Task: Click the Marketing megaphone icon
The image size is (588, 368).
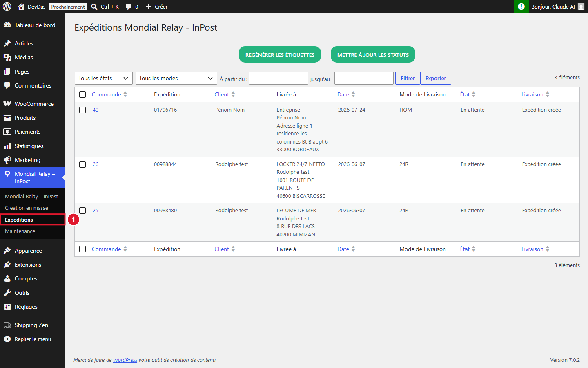Action: 7,160
